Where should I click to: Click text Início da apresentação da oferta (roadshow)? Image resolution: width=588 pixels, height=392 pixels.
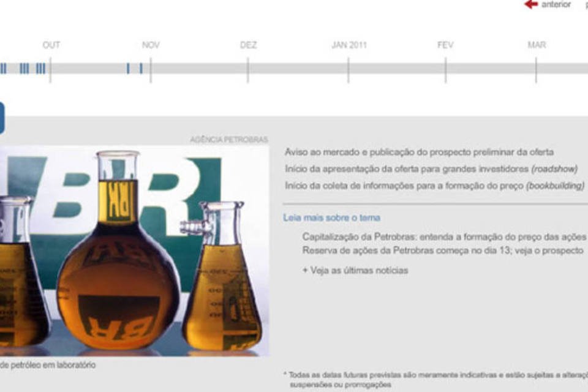tap(431, 169)
